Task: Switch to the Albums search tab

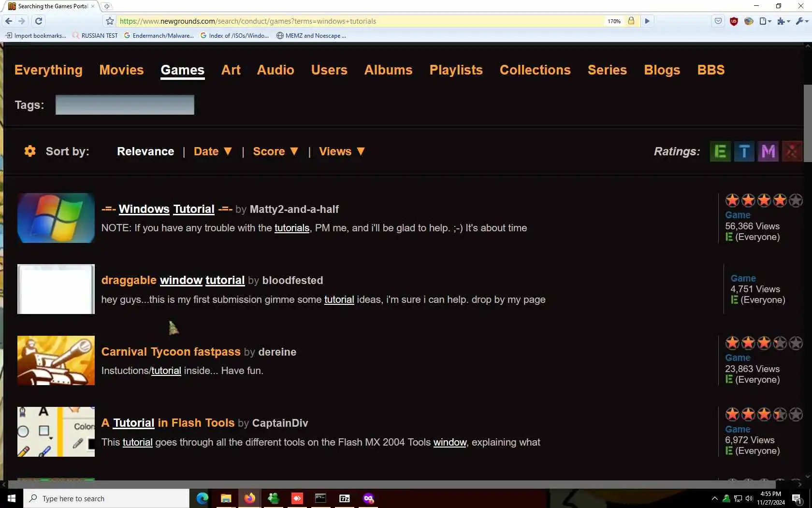Action: pyautogui.click(x=388, y=70)
